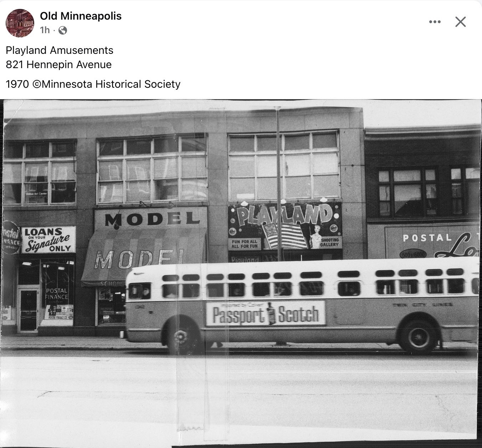
Task: Click the 1h post timestamp
Action: tap(45, 30)
